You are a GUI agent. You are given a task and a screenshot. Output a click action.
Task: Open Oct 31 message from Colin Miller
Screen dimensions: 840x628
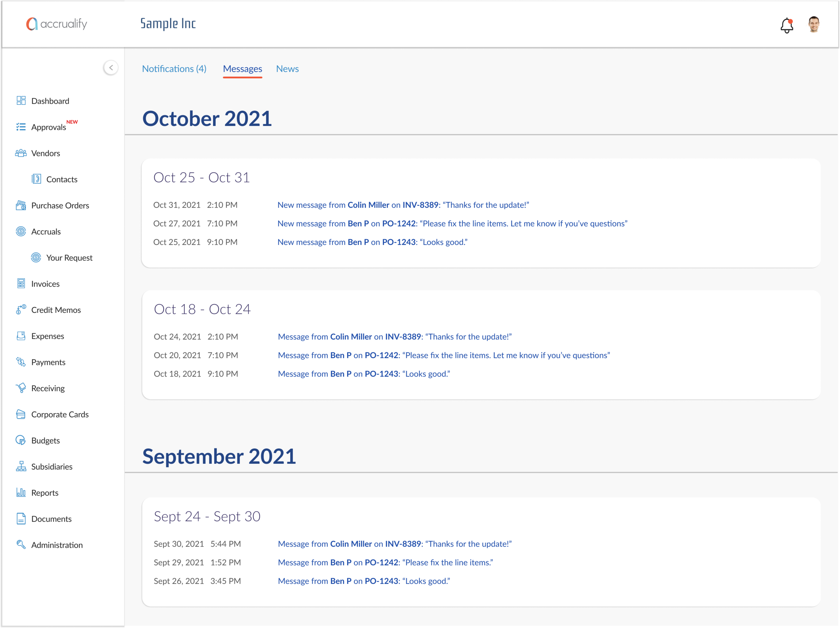(403, 205)
